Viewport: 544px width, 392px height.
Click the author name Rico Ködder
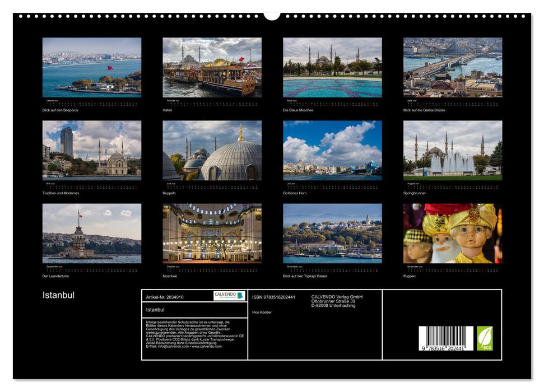pyautogui.click(x=262, y=312)
